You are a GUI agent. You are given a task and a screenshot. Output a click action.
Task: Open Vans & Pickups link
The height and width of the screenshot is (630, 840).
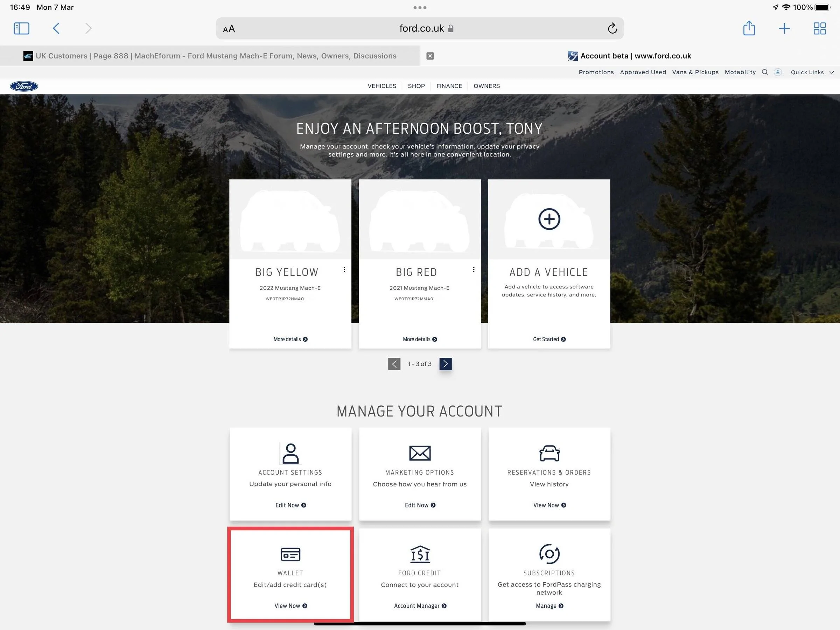click(695, 72)
